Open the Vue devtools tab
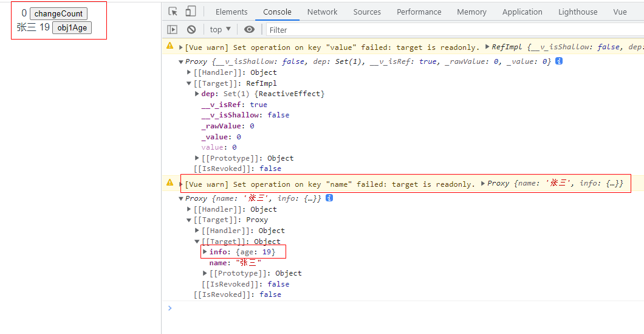644x334 pixels. tap(620, 12)
